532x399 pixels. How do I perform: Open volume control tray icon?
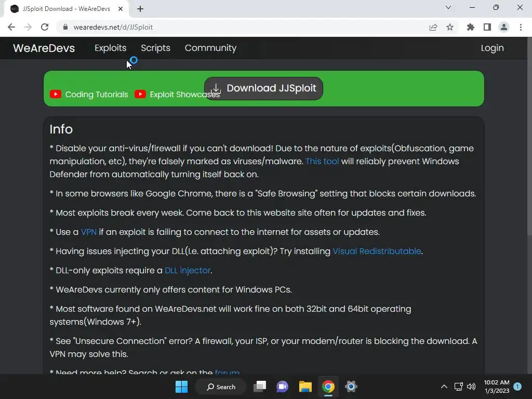coord(471,387)
